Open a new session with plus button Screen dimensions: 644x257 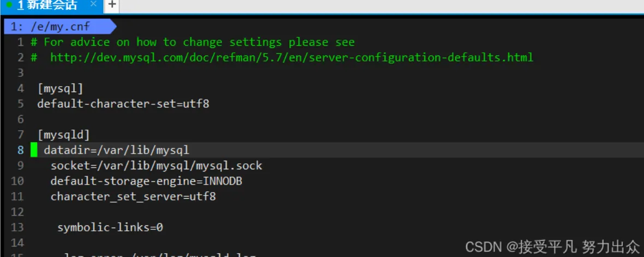(111, 5)
